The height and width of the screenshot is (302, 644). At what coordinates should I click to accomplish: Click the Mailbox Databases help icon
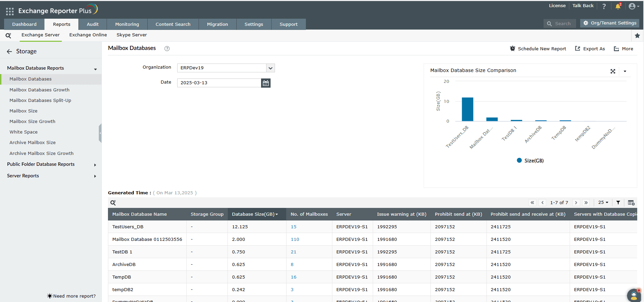click(x=167, y=49)
